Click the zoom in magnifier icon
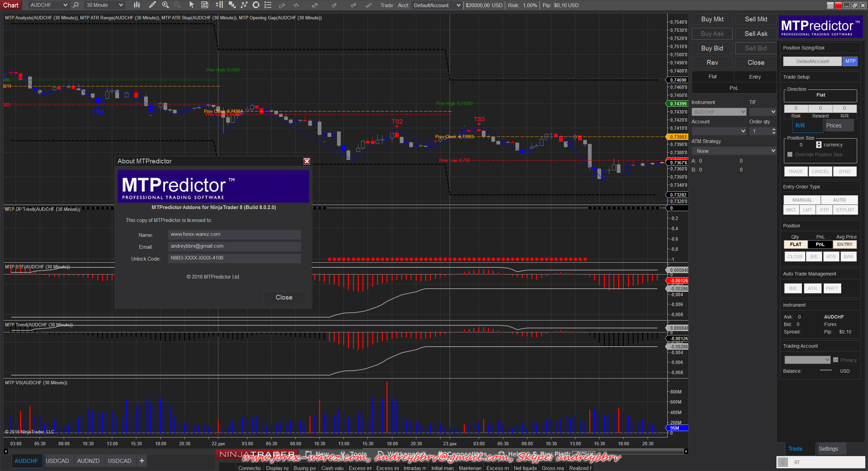Image resolution: width=868 pixels, height=471 pixels. 165,5
